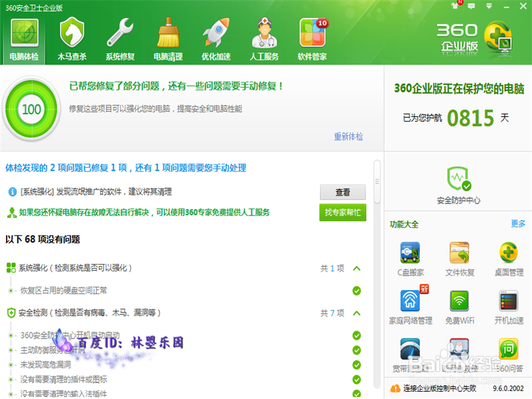Open the 优化加速 speedup tool

[216, 37]
